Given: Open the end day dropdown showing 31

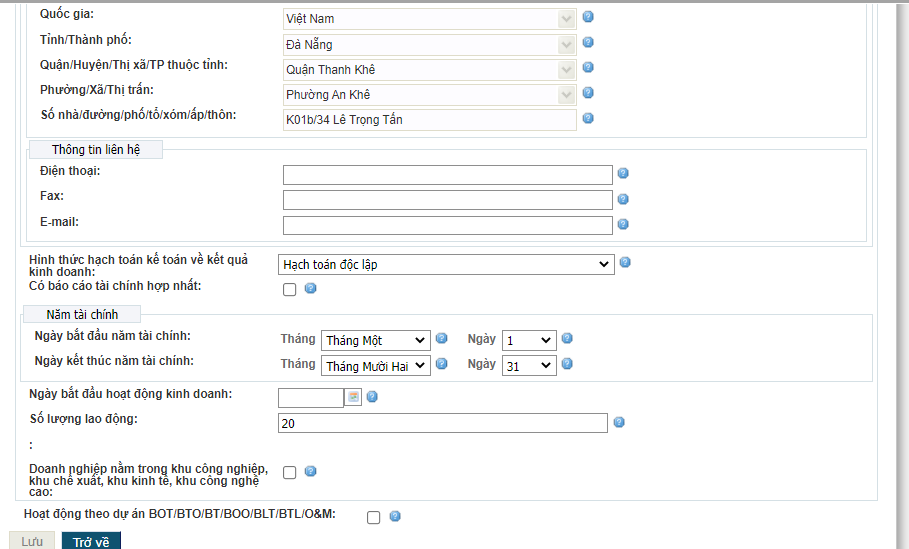Looking at the screenshot, I should pos(529,366).
